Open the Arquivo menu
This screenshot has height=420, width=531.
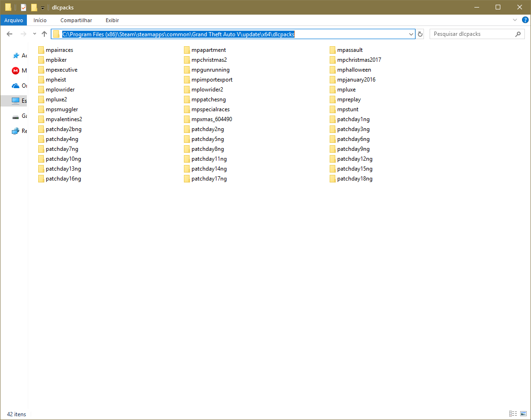(x=14, y=20)
